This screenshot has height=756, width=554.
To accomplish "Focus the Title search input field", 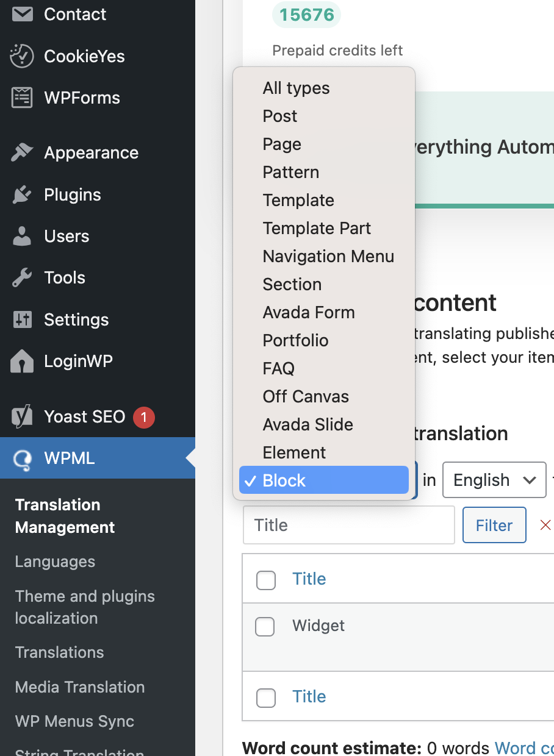I will click(x=349, y=525).
